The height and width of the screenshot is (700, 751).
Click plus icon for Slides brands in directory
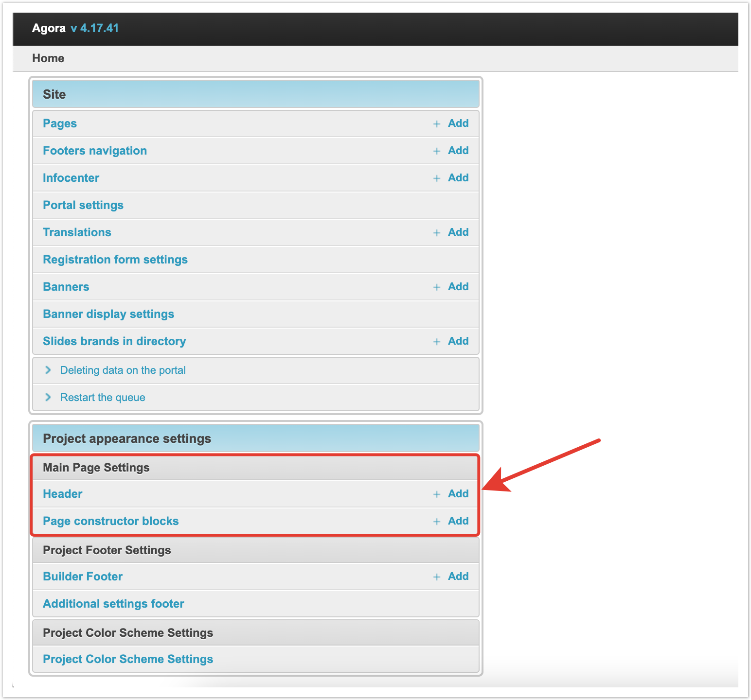(436, 342)
